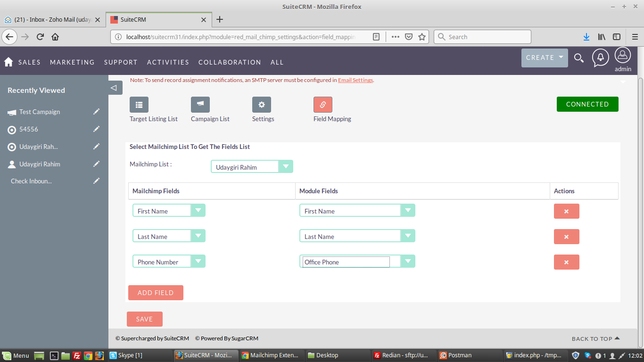
Task: Edit the 54556 record pencil icon
Action: 97,129
